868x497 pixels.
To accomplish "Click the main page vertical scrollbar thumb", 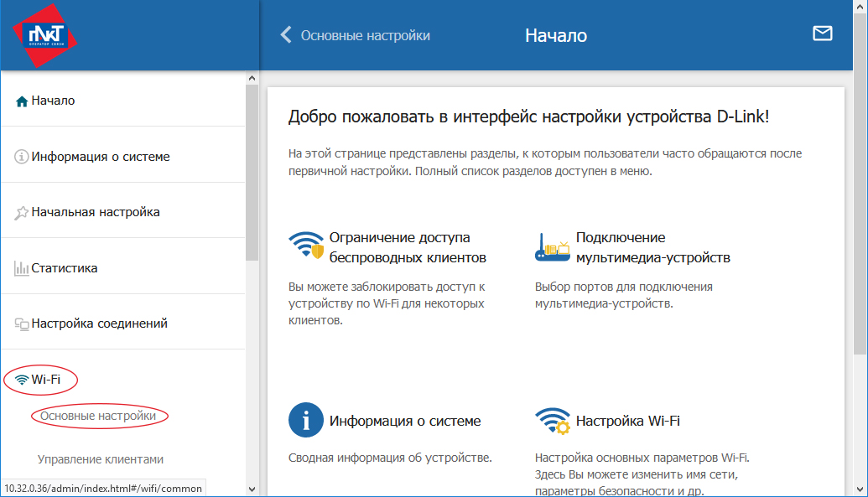I will point(860,210).
